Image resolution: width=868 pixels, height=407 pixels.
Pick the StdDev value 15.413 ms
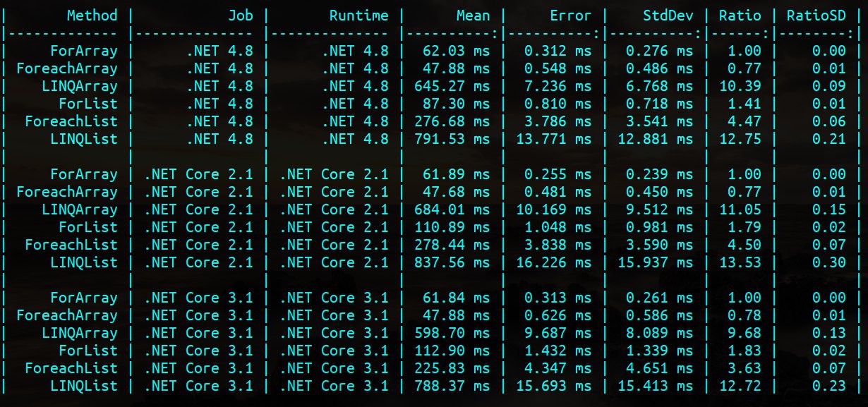tap(655, 386)
